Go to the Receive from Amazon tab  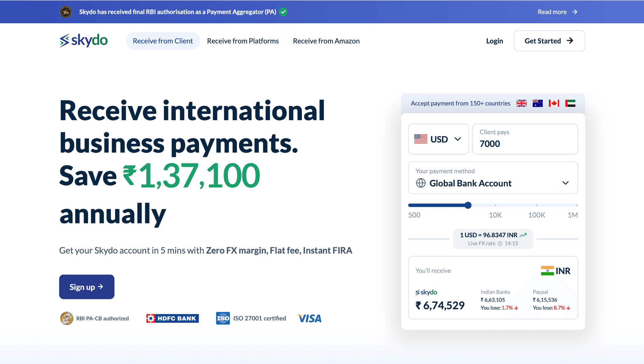[x=326, y=41]
